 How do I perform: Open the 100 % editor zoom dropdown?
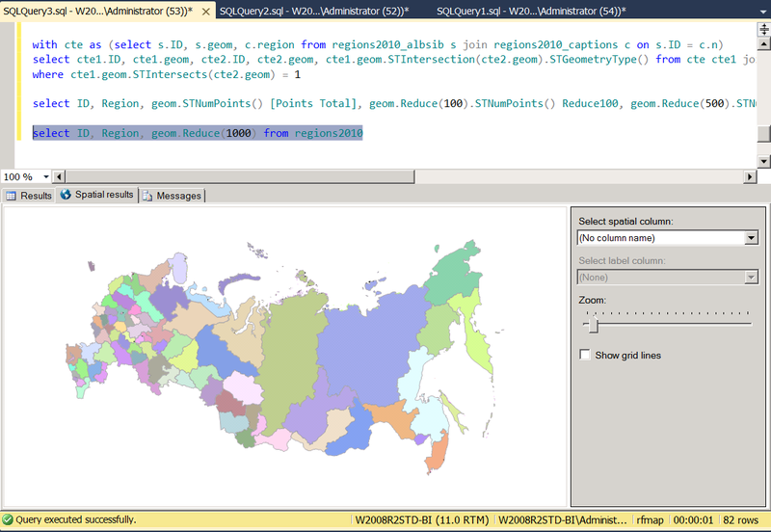(x=45, y=176)
